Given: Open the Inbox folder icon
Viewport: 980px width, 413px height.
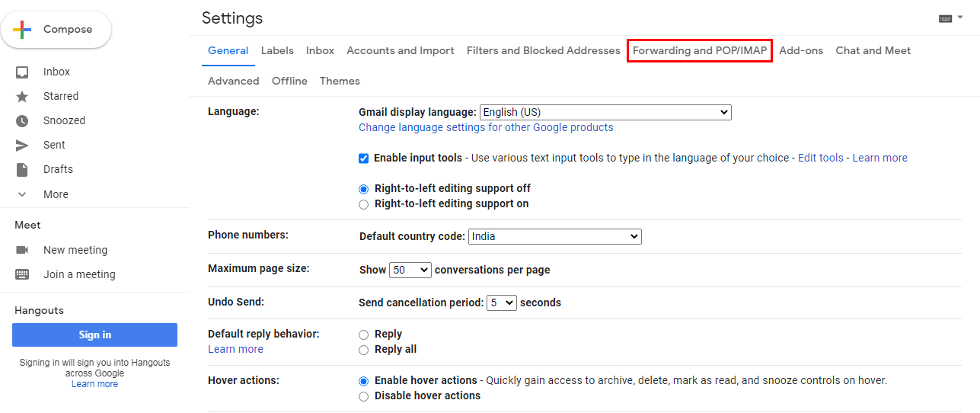Looking at the screenshot, I should 22,72.
